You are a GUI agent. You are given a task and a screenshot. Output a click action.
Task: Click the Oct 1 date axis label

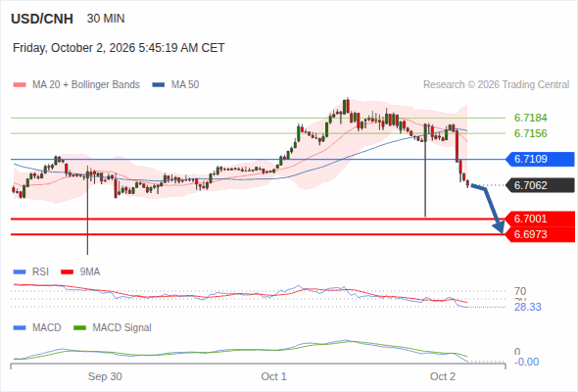point(274,376)
